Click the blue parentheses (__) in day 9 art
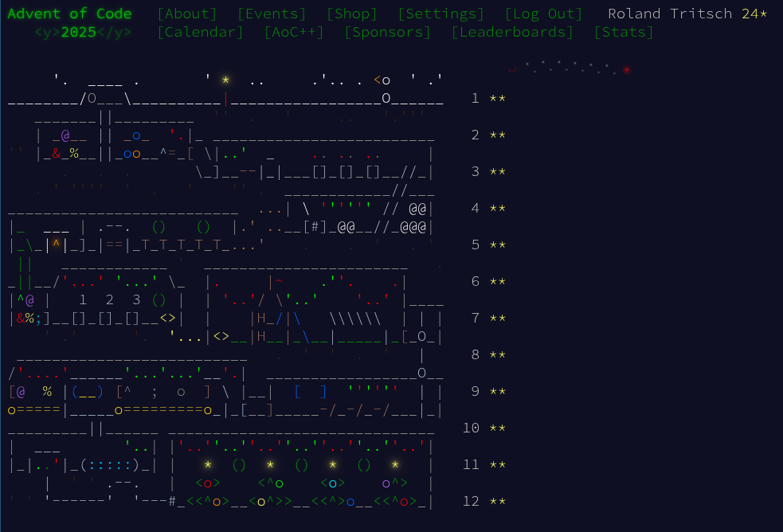783x532 pixels. (88, 393)
